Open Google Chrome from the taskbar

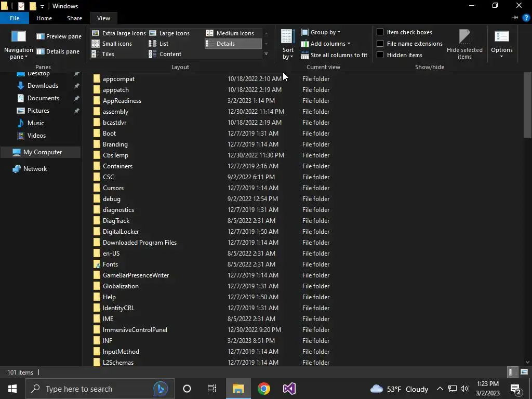[263, 389]
